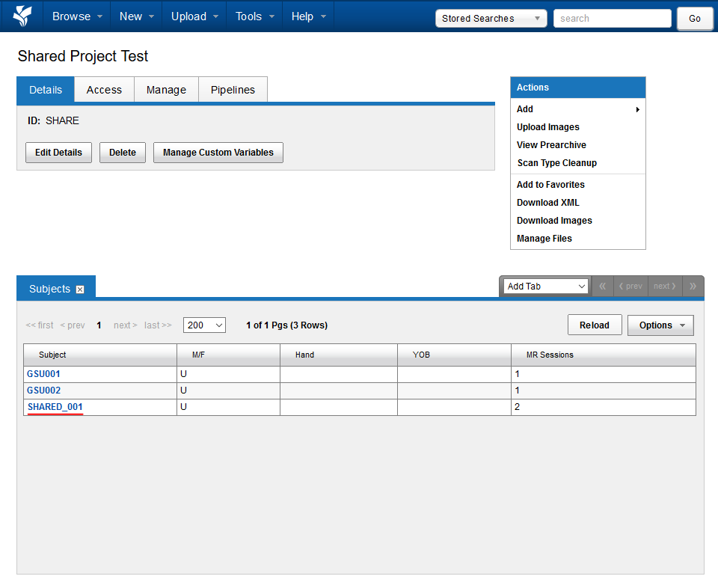Open the Upload menu in the top bar
This screenshot has width=718, height=588.
point(194,16)
